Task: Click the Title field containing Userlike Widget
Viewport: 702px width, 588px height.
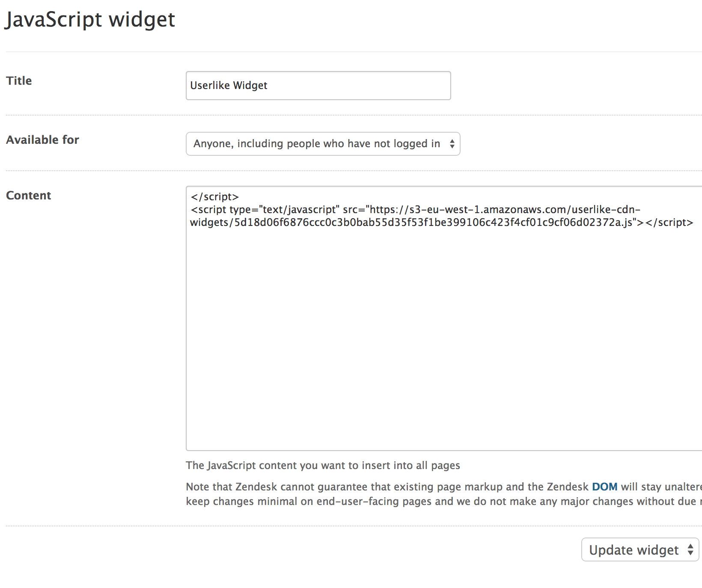Action: point(318,86)
